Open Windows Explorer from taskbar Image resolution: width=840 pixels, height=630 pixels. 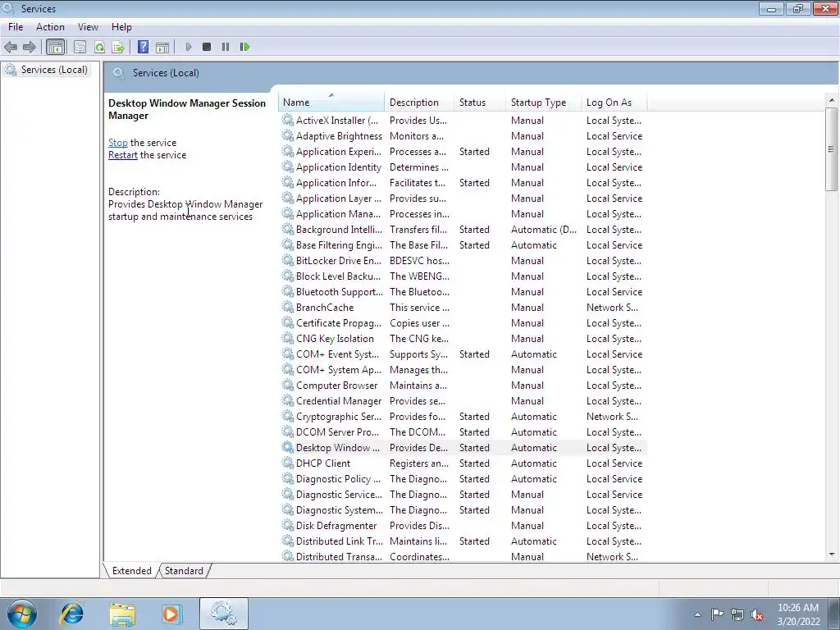(x=123, y=614)
